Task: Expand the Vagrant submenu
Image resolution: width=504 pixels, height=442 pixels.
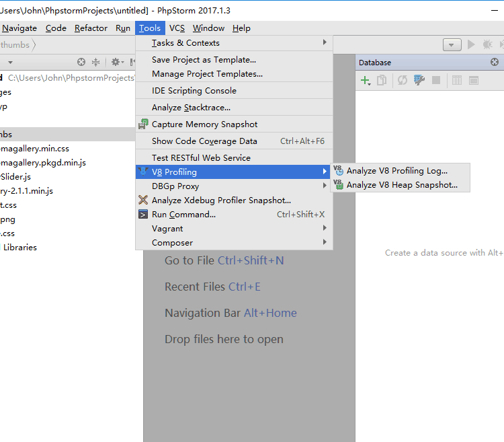Action: [x=234, y=228]
